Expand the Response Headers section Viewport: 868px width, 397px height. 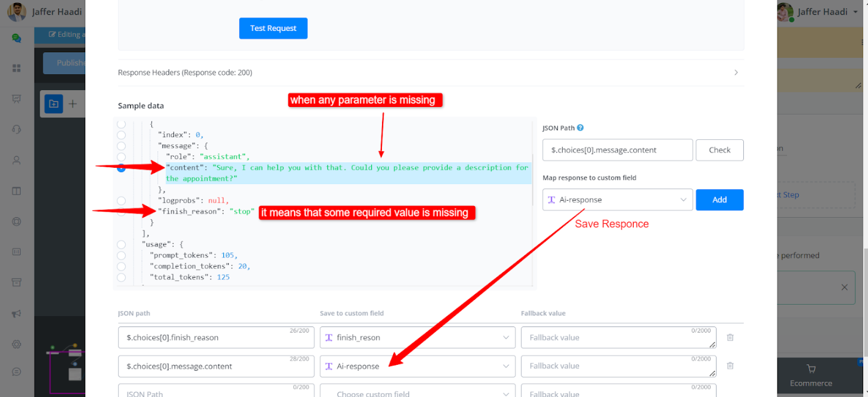[x=735, y=72]
